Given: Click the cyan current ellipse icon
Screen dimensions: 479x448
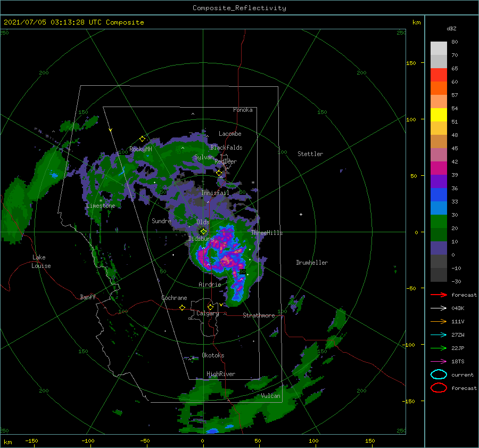Looking at the screenshot, I should tap(439, 374).
